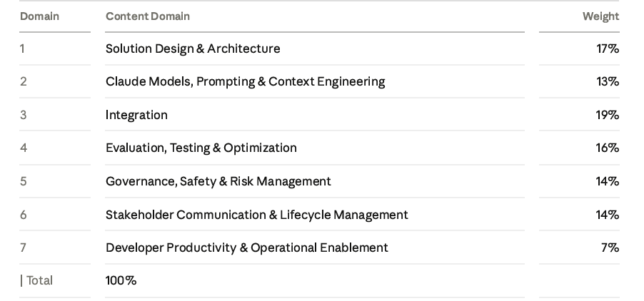Viewport: 644px width, 301px height.
Task: Click the 13% weight value
Action: click(x=608, y=81)
